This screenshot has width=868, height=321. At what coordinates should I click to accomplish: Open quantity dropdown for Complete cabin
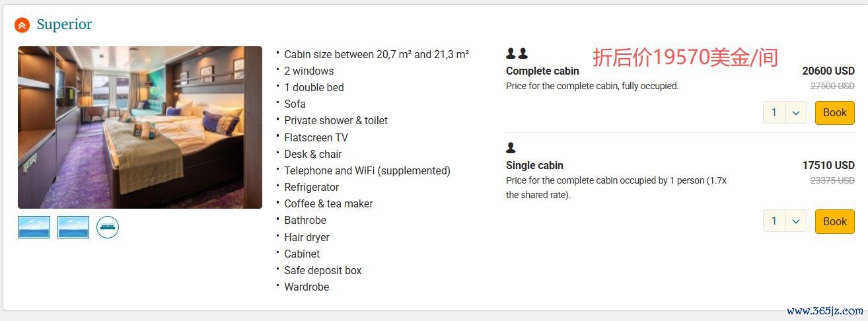tap(785, 113)
